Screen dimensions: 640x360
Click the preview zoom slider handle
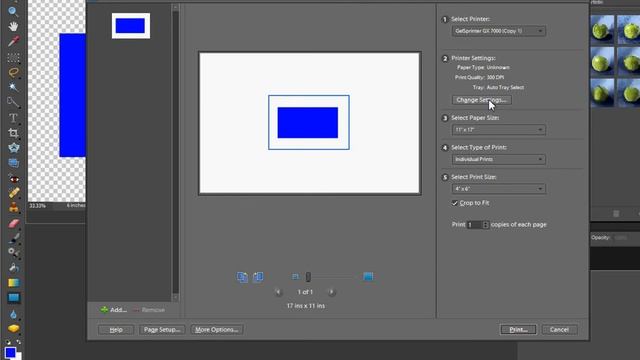coord(308,277)
